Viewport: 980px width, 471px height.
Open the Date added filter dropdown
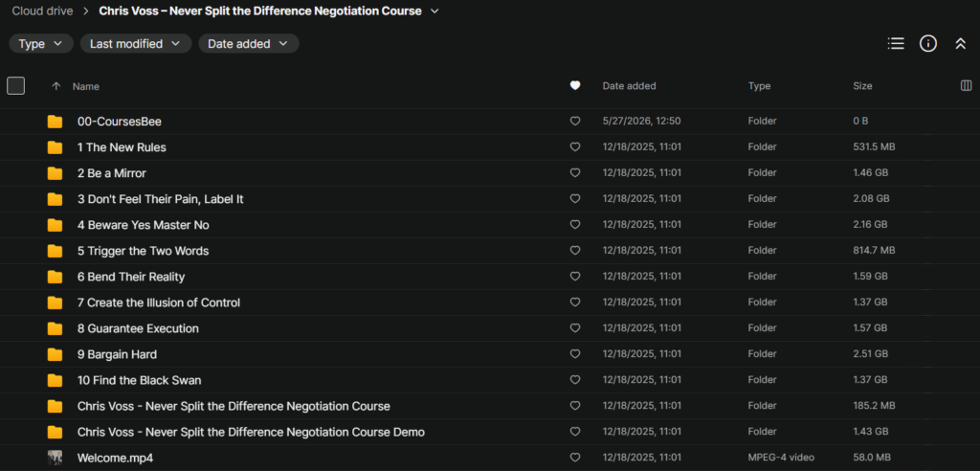tap(249, 44)
